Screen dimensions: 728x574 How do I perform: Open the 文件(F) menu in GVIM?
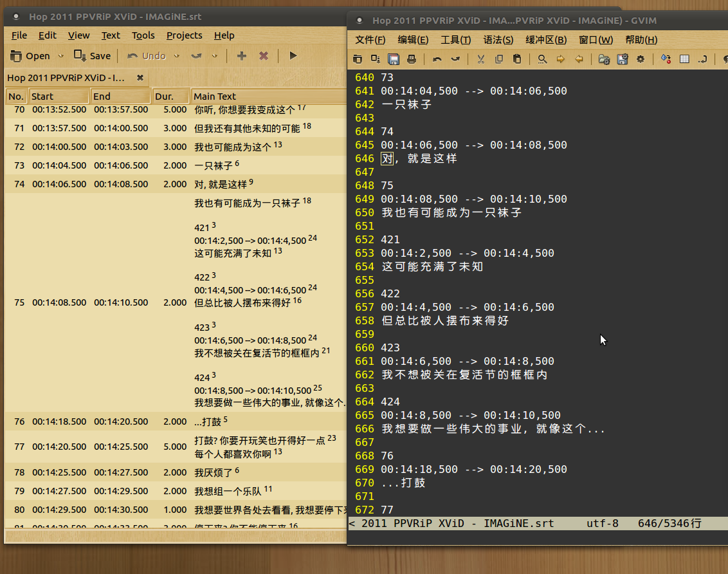370,40
